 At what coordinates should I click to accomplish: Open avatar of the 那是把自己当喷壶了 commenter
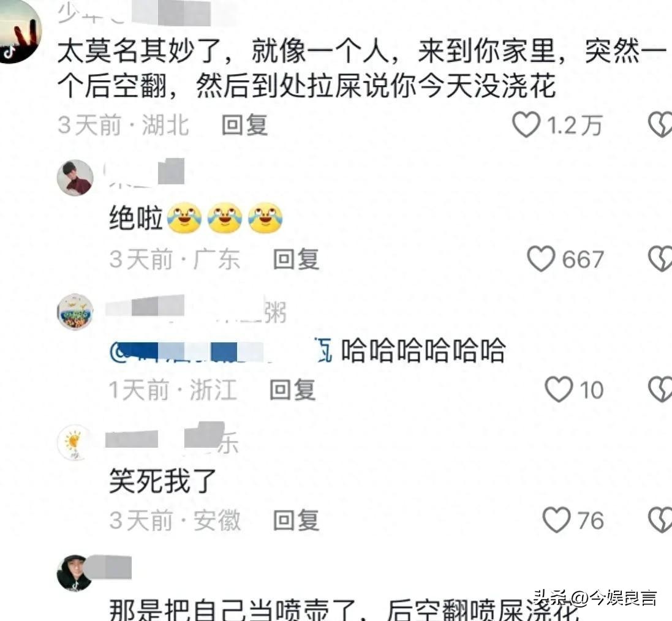click(x=75, y=573)
